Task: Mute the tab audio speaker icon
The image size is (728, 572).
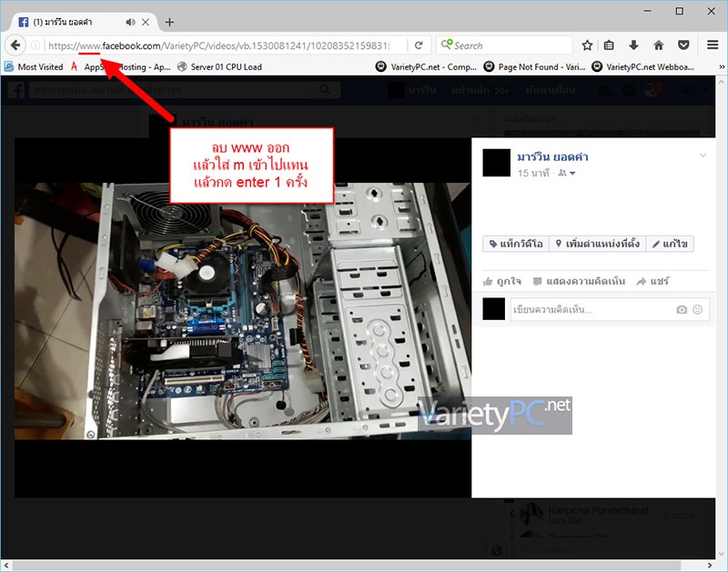Action: tap(130, 22)
